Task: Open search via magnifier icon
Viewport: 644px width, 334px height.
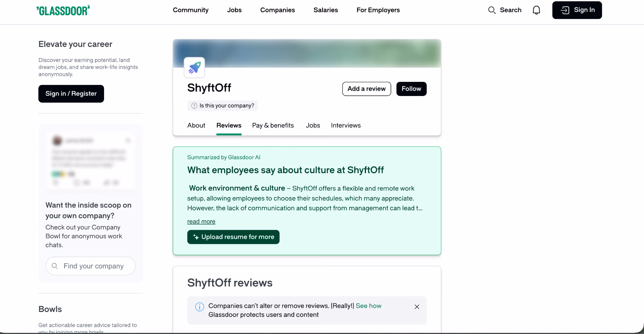Action: coord(492,10)
